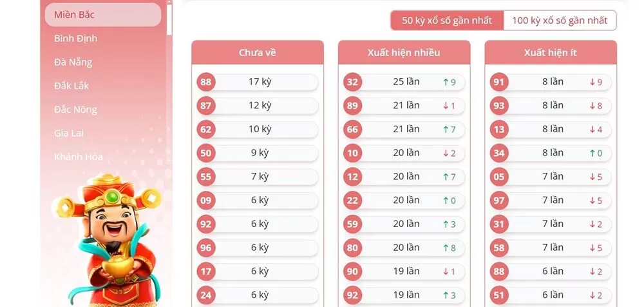Select Bình Định in the region list
The height and width of the screenshot is (307, 644).
[x=76, y=39]
